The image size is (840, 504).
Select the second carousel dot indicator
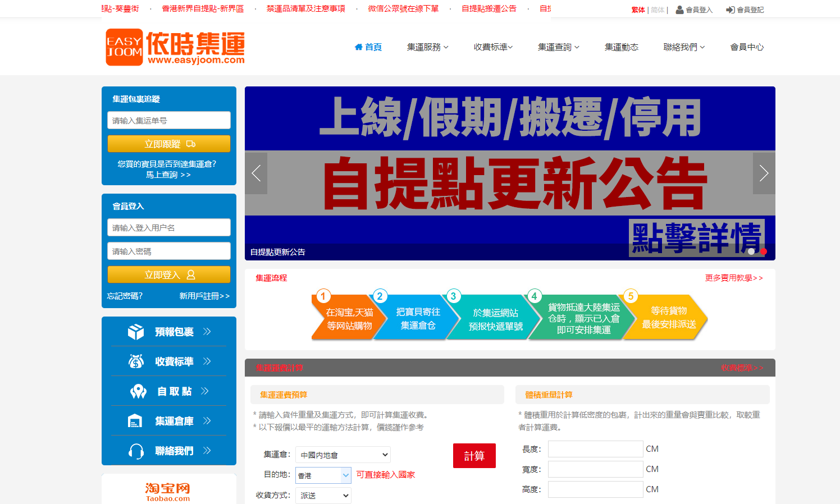click(x=764, y=253)
